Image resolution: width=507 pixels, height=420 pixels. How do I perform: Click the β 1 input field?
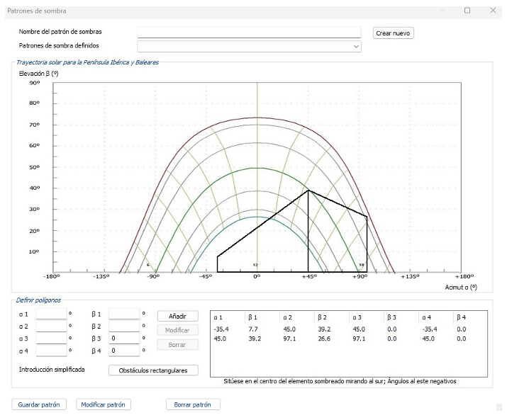click(124, 314)
